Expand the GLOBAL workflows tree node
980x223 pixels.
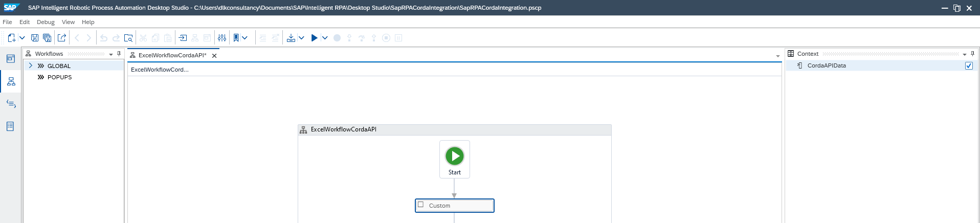[x=31, y=65]
